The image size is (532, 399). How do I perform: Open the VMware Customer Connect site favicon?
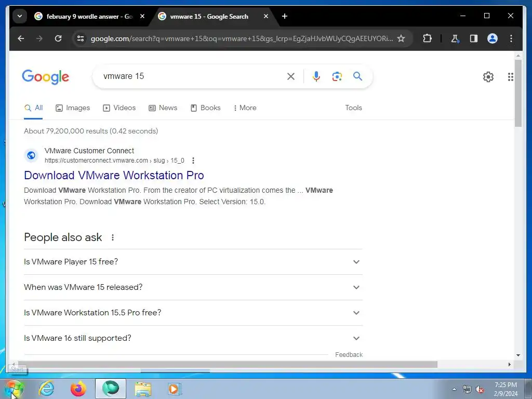pyautogui.click(x=31, y=155)
